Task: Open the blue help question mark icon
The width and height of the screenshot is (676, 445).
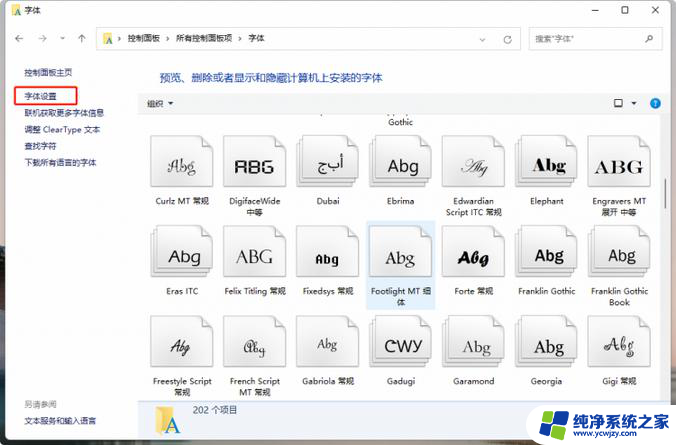Action: point(655,103)
